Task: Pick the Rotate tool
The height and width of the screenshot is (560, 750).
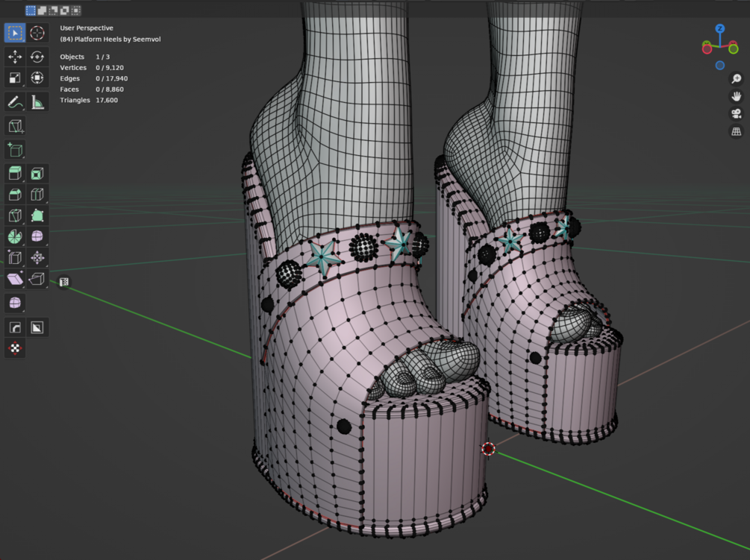Action: [37, 57]
